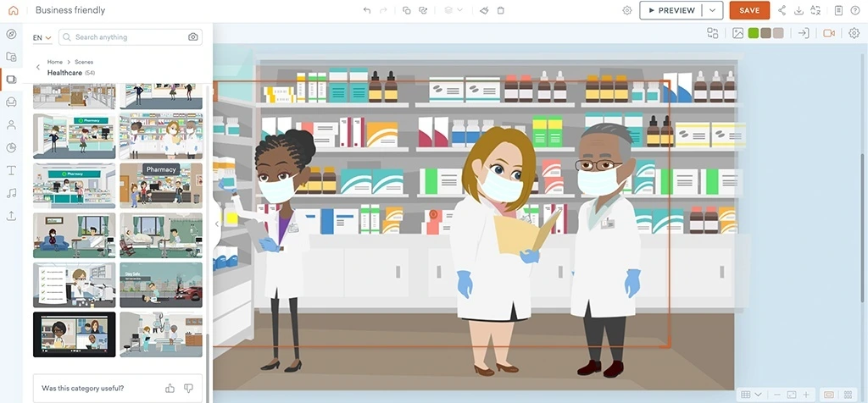Open the Upload panel in sidebar
Viewport: 868px width, 403px height.
(x=11, y=216)
